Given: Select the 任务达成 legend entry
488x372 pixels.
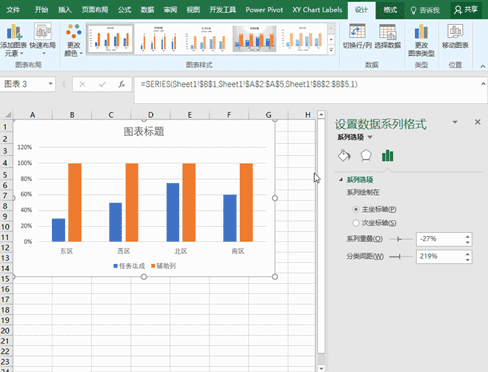Looking at the screenshot, I should [129, 266].
